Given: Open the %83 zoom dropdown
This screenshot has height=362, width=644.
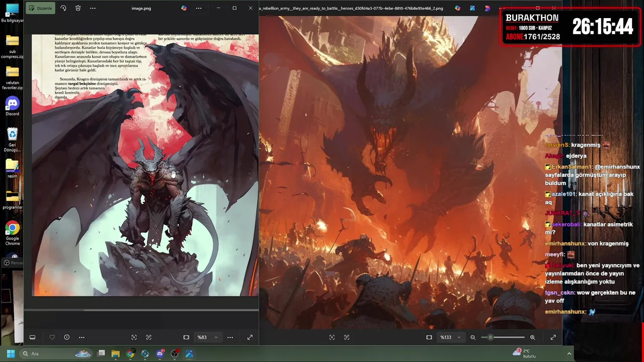Looking at the screenshot, I should pyautogui.click(x=207, y=337).
